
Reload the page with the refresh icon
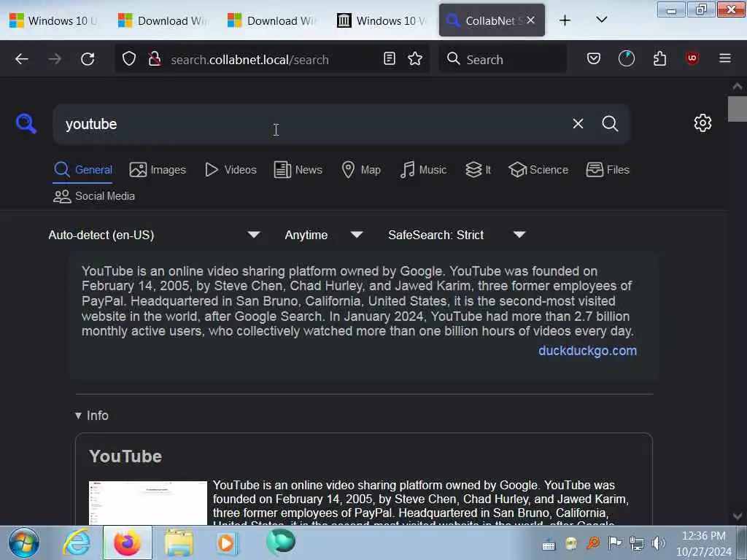pyautogui.click(x=88, y=59)
